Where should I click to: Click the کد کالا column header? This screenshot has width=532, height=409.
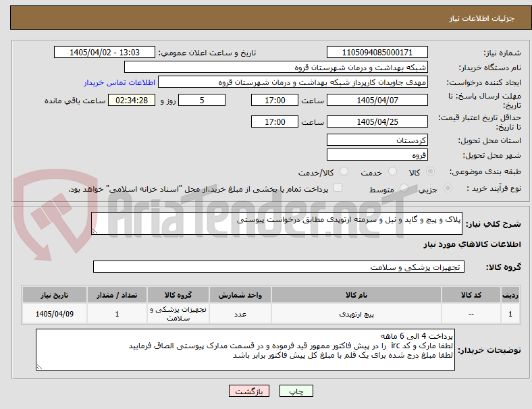[471, 295]
